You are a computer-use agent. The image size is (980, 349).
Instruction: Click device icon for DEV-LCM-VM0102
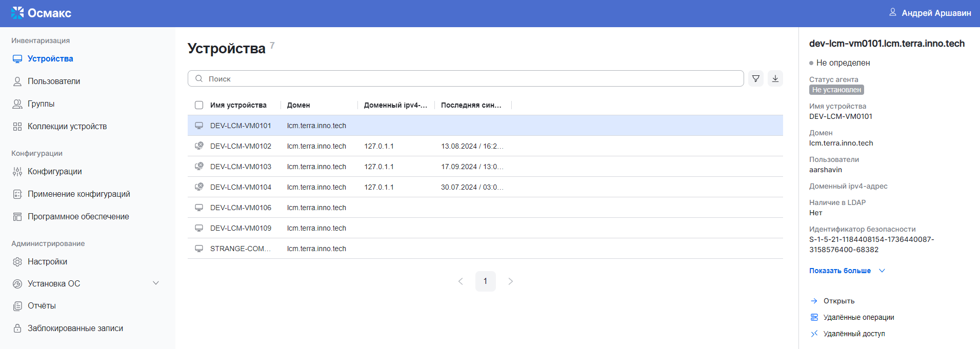[199, 146]
